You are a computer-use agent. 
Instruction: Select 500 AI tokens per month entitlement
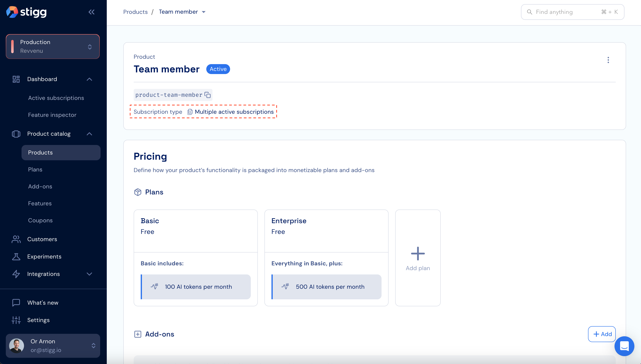click(x=326, y=287)
